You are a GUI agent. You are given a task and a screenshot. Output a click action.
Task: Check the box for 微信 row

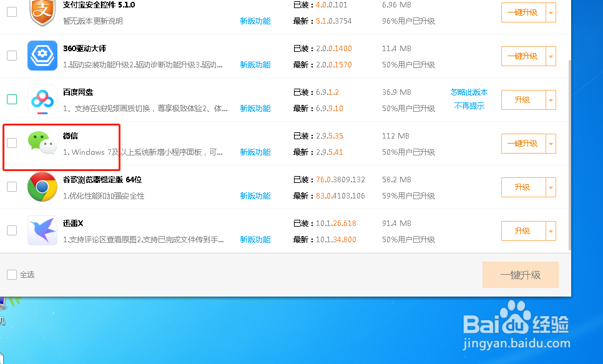[12, 143]
